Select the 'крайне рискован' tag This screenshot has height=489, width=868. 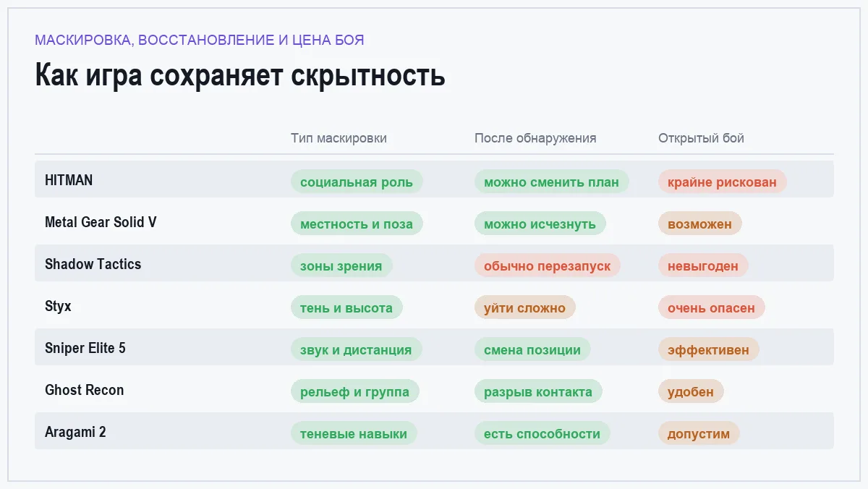pos(723,182)
